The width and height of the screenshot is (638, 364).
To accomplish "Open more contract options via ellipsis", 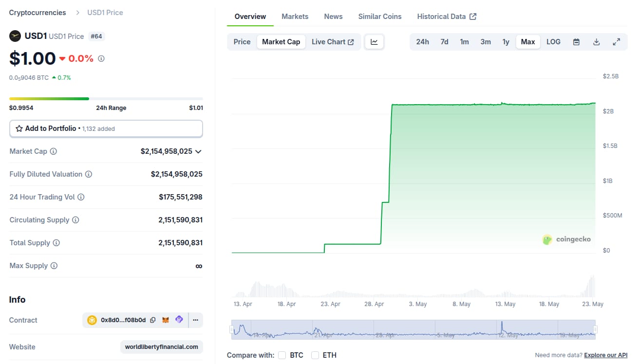I will tap(195, 320).
